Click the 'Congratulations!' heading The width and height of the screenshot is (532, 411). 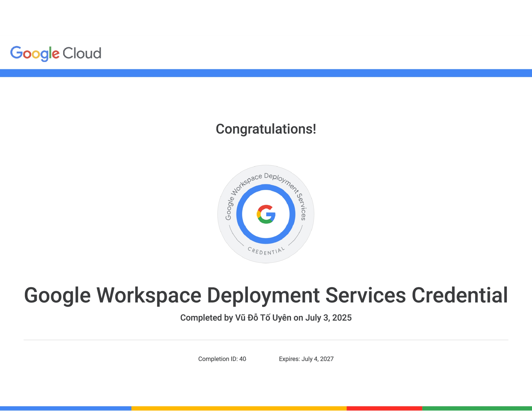coord(266,129)
